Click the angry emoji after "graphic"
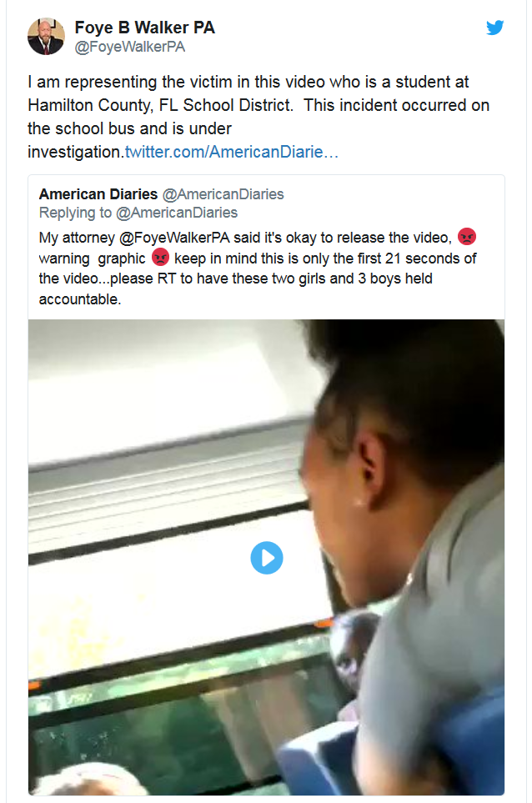532x803 pixels. [160, 257]
